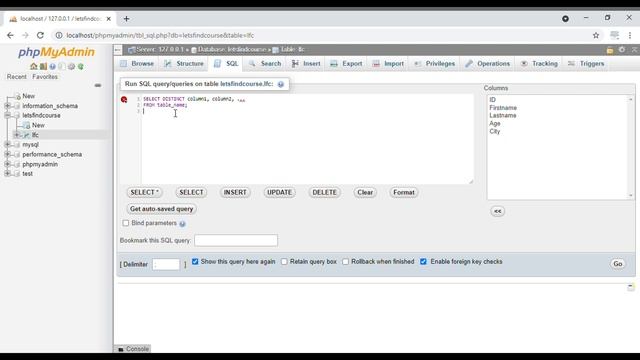The height and width of the screenshot is (360, 640).
Task: Click the Console bar icon at bottom
Action: click(x=121, y=349)
